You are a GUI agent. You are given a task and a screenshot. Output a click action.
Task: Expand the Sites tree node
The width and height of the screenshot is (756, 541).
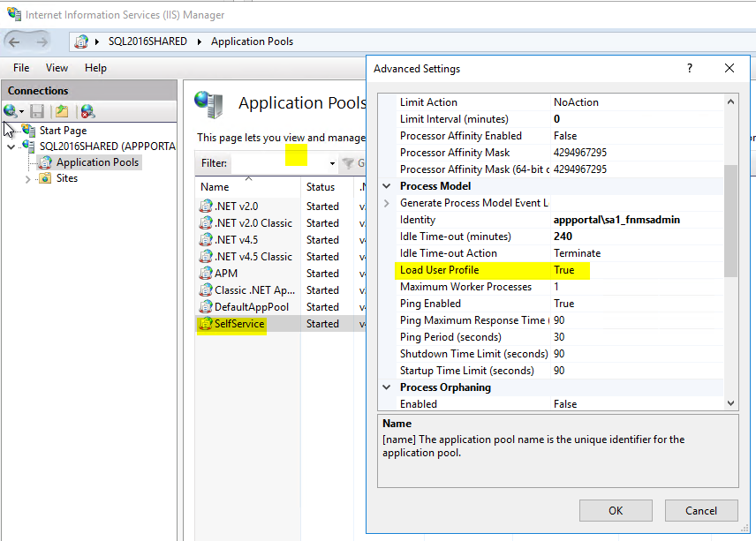tap(27, 179)
